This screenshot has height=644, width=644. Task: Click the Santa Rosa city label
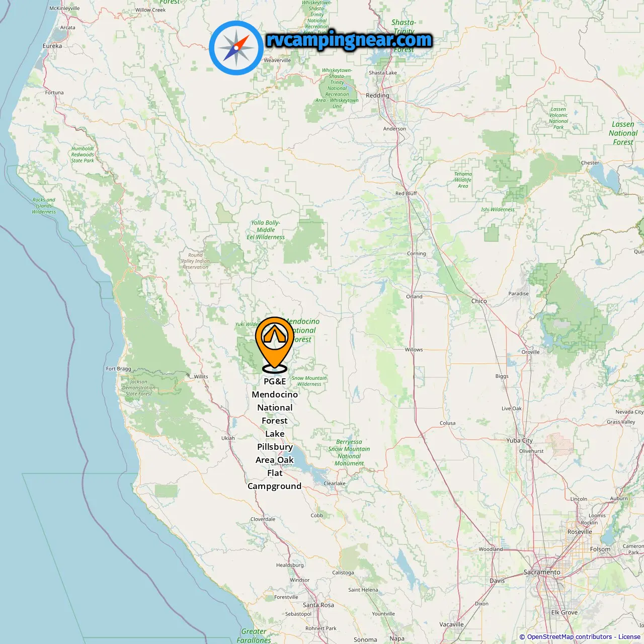(x=318, y=605)
